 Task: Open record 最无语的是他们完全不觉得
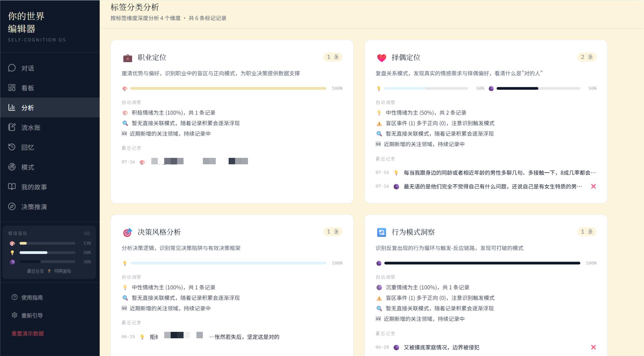click(486, 186)
